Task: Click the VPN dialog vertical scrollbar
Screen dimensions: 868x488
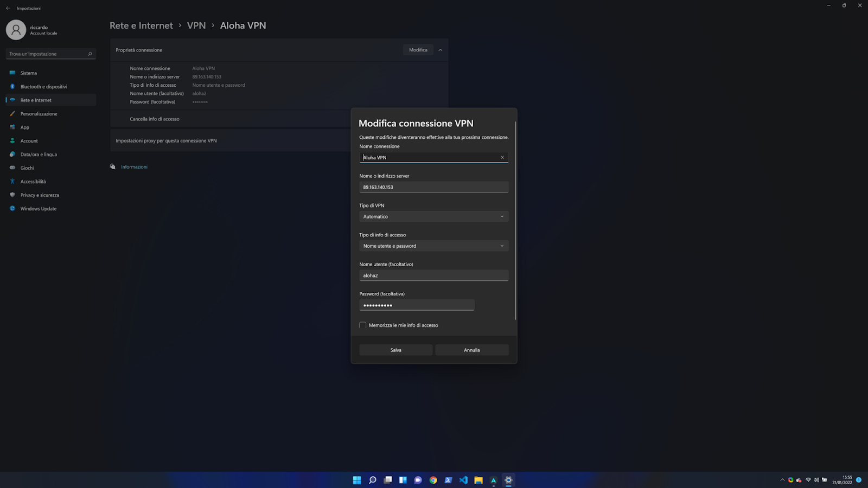Action: 515,221
